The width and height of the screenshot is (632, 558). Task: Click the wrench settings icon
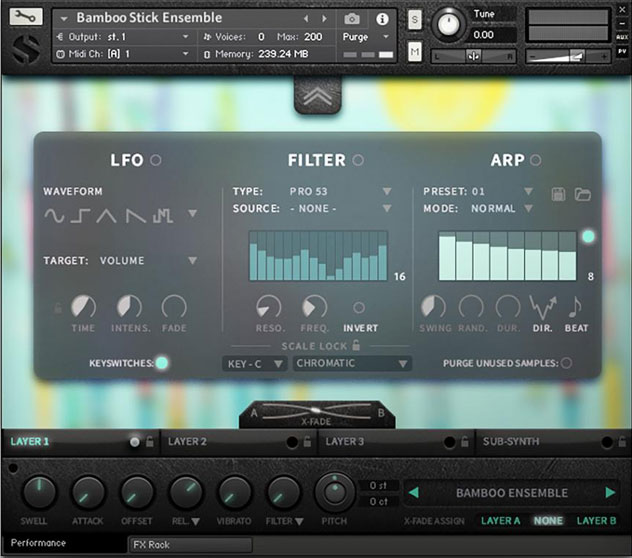click(x=27, y=18)
